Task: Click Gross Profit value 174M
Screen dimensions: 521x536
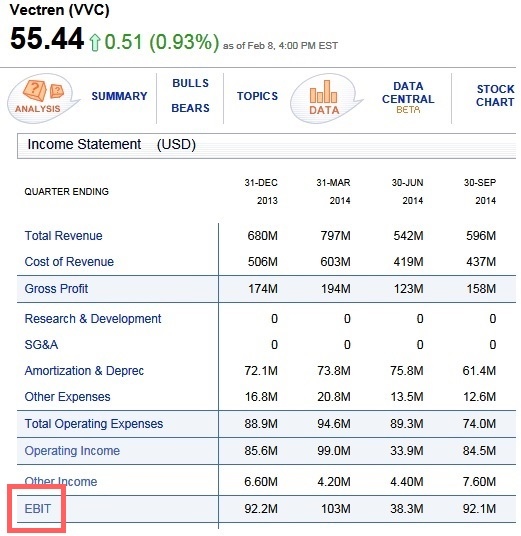Action: click(x=263, y=289)
